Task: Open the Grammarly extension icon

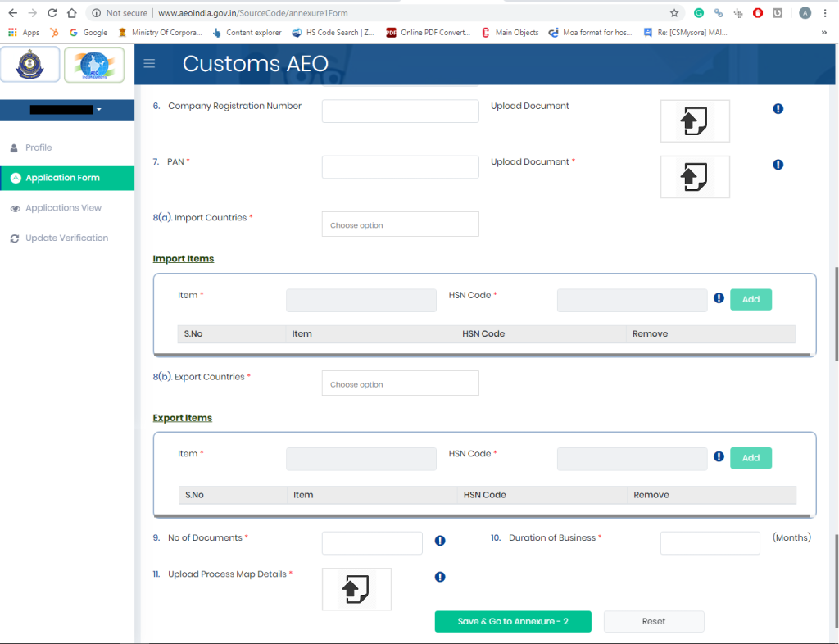Action: click(x=699, y=13)
